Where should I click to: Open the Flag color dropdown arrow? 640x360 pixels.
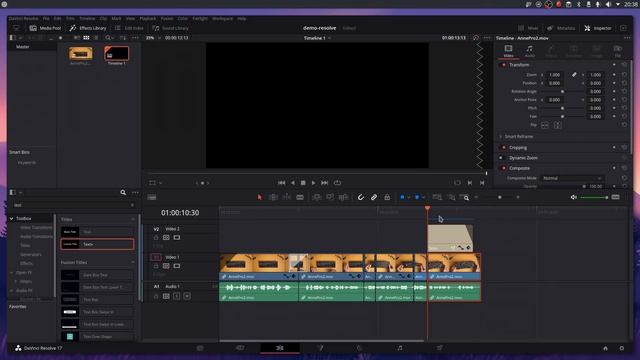(409, 198)
